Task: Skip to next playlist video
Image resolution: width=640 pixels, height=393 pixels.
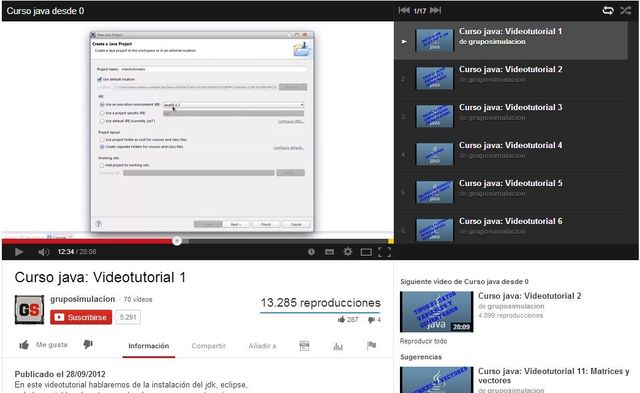Action: click(436, 10)
